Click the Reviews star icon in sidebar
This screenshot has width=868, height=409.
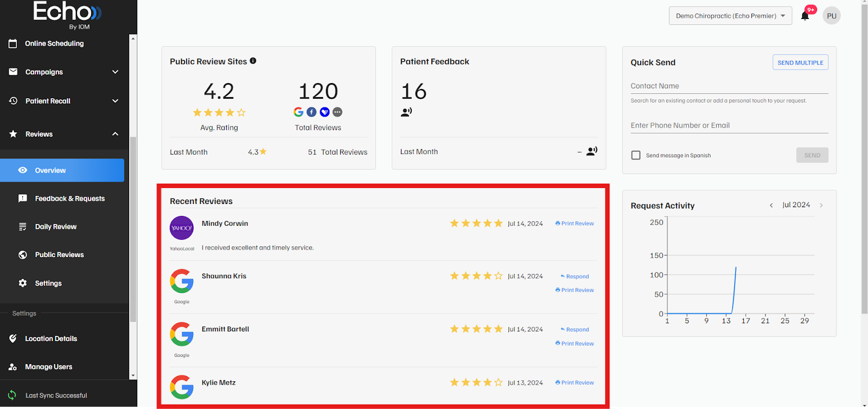(x=13, y=134)
